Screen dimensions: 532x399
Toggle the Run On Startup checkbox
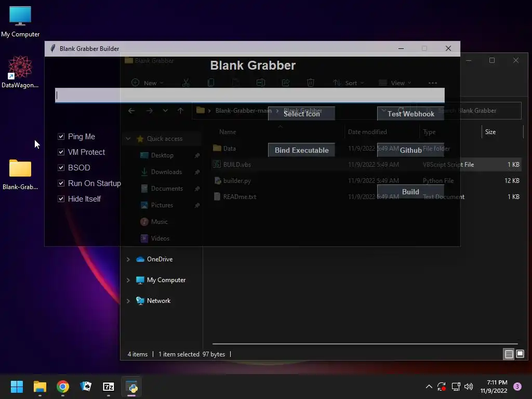pos(61,183)
